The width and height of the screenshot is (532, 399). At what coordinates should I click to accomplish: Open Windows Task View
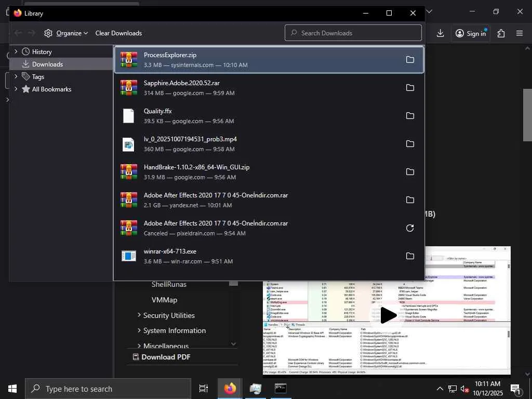(203, 389)
